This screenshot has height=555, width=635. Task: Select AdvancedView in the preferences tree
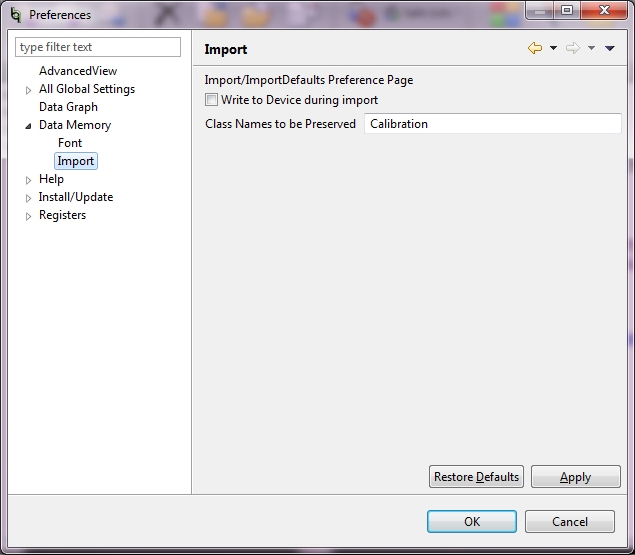(78, 71)
